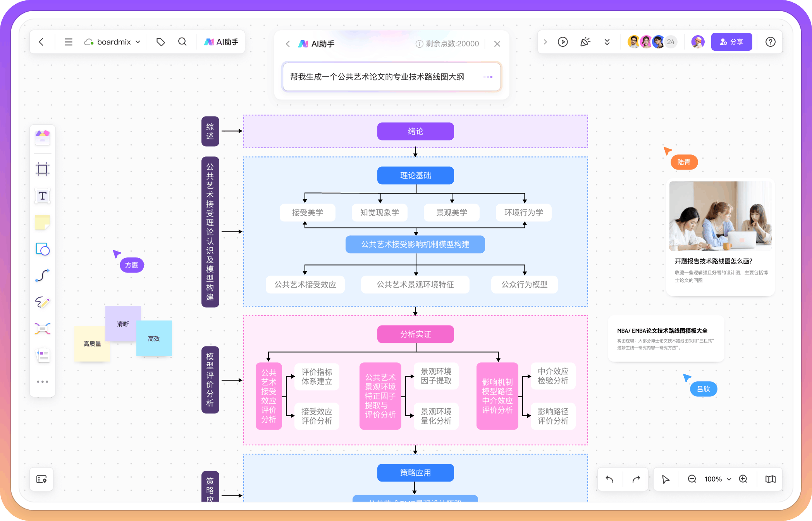This screenshot has width=812, height=521.
Task: Select the 公众行为模型 node
Action: (x=525, y=284)
